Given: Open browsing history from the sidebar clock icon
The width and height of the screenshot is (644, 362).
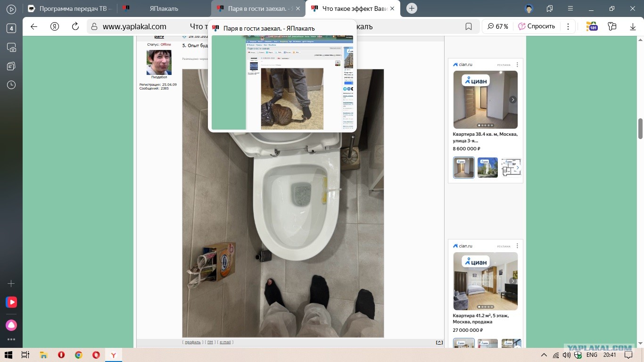Looking at the screenshot, I should [x=11, y=85].
